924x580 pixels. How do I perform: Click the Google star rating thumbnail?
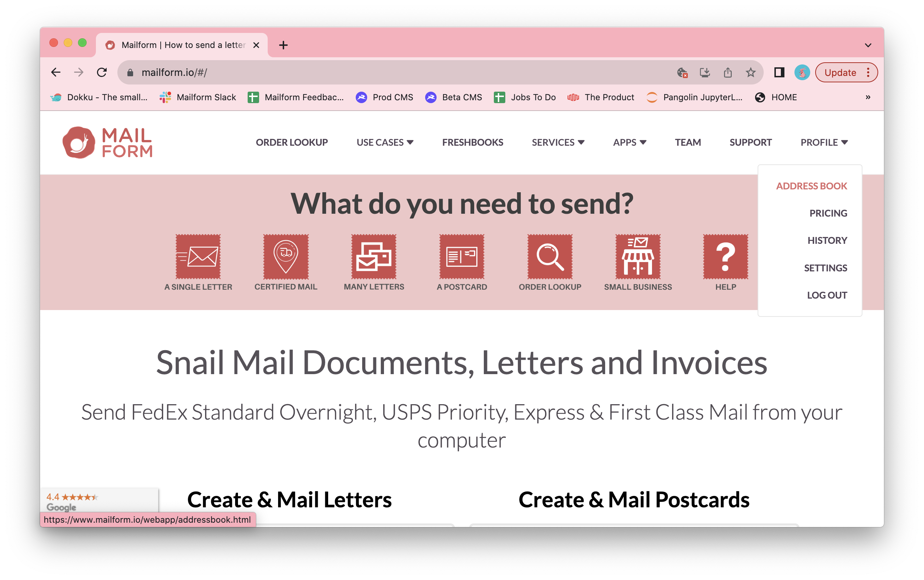click(98, 500)
